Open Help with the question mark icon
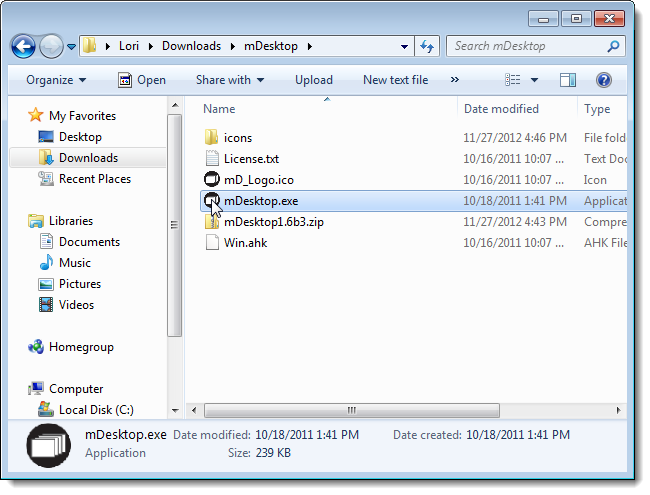Image resolution: width=650 pixels, height=495 pixels. click(x=604, y=80)
